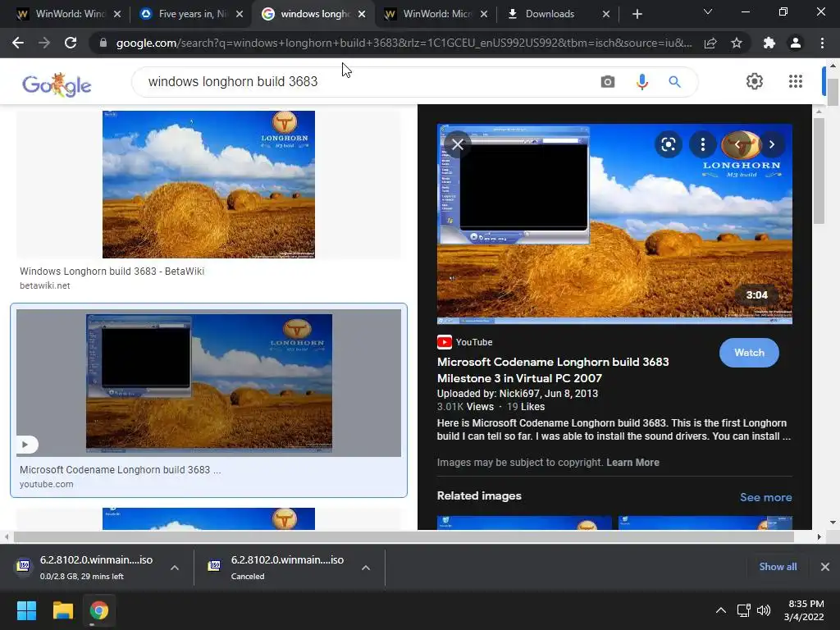Open the network status tray icon

pyautogui.click(x=743, y=610)
